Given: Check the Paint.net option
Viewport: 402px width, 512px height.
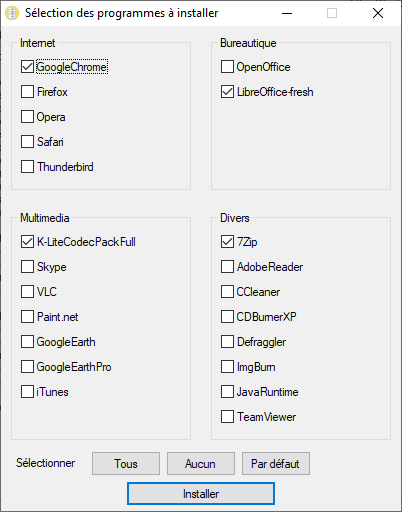Looking at the screenshot, I should tap(27, 317).
